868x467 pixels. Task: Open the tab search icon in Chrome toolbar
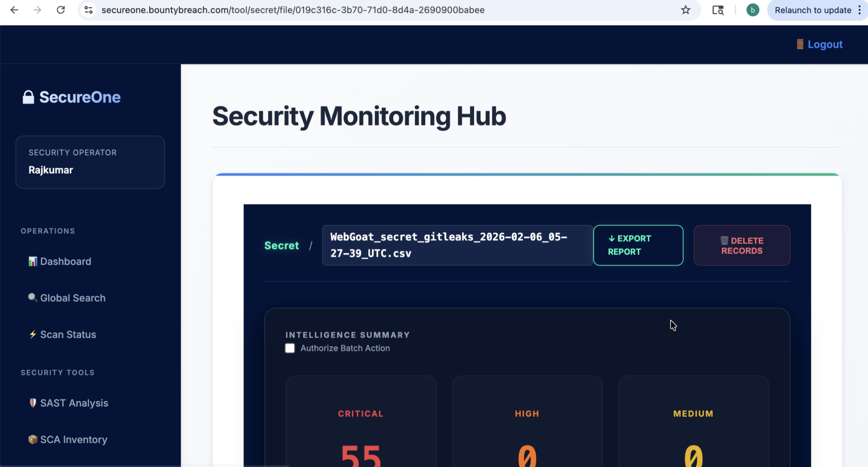718,10
